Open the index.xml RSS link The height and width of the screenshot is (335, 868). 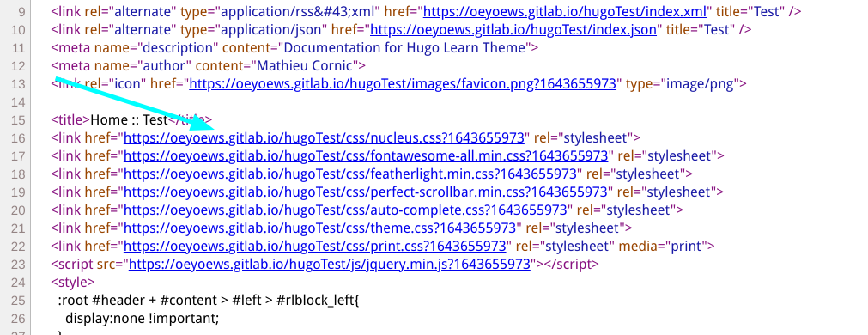[565, 11]
